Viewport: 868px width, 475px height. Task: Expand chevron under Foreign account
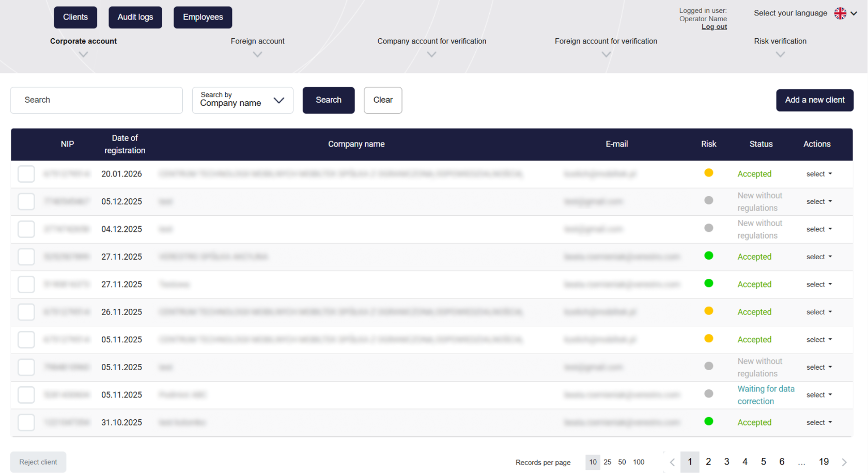click(x=257, y=54)
